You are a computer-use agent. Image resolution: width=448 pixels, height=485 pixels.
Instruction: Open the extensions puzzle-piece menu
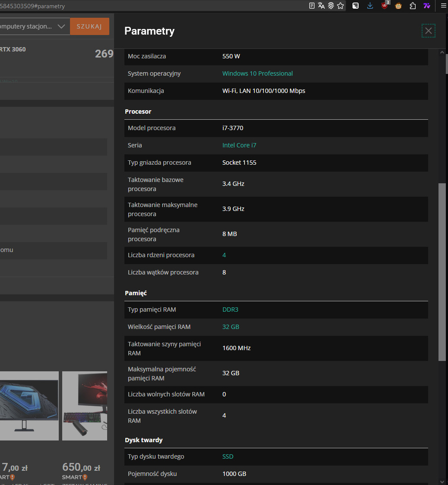[x=413, y=6]
